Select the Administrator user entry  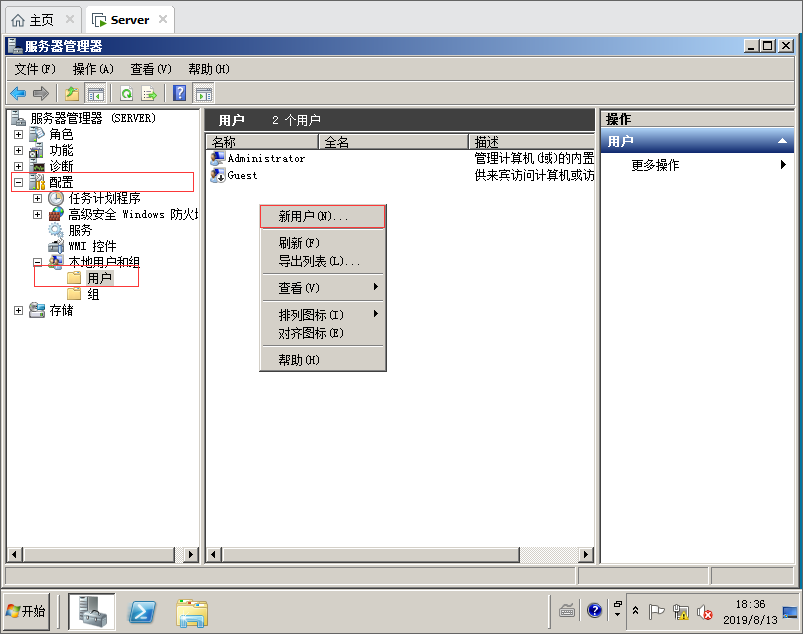click(265, 158)
